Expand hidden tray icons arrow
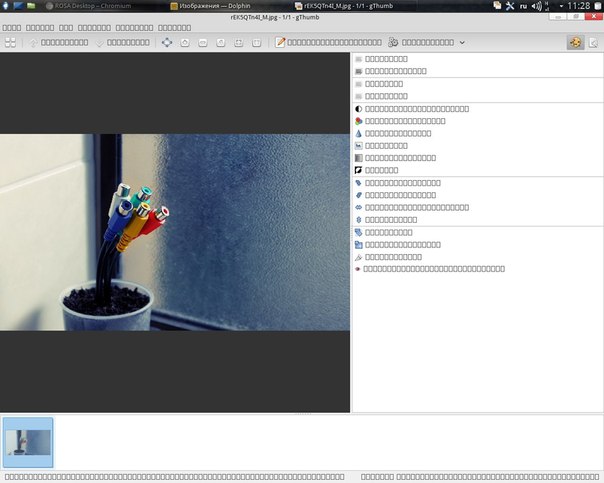Screen dimensions: 604x483 coord(561,6)
